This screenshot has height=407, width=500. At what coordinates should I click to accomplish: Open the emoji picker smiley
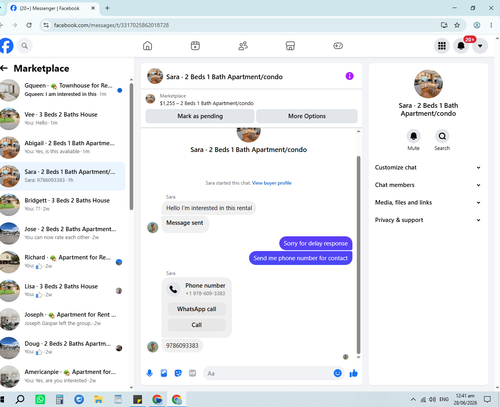click(338, 373)
